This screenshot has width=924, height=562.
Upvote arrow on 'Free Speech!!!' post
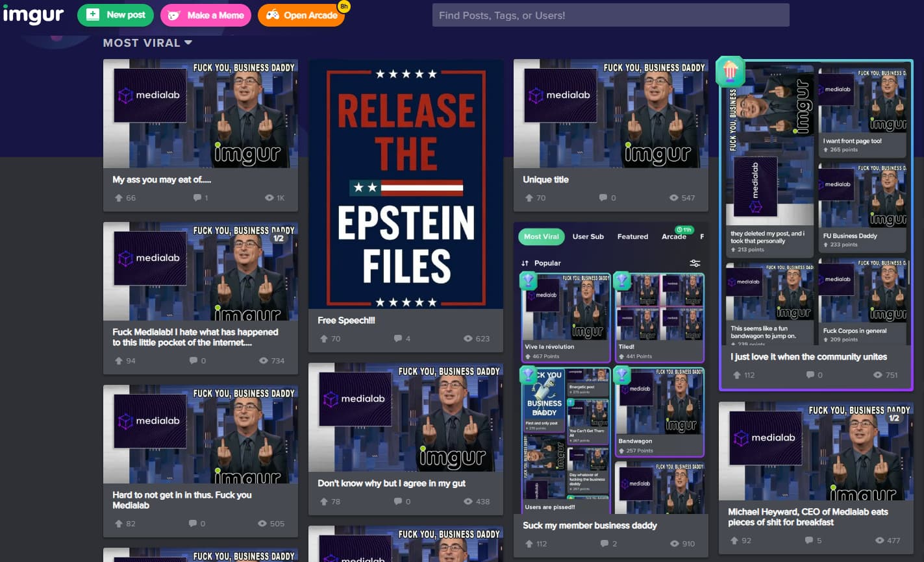[324, 339]
